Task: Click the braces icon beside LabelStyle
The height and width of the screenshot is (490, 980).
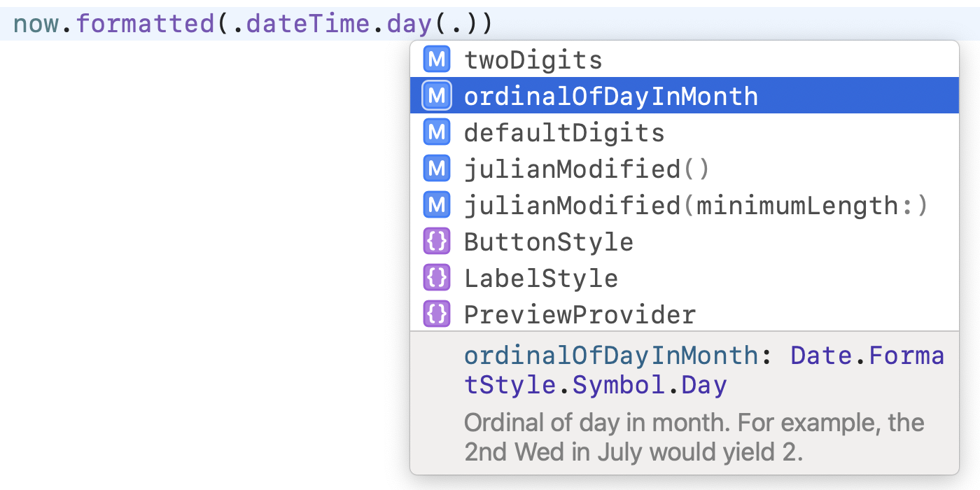Action: coord(436,278)
